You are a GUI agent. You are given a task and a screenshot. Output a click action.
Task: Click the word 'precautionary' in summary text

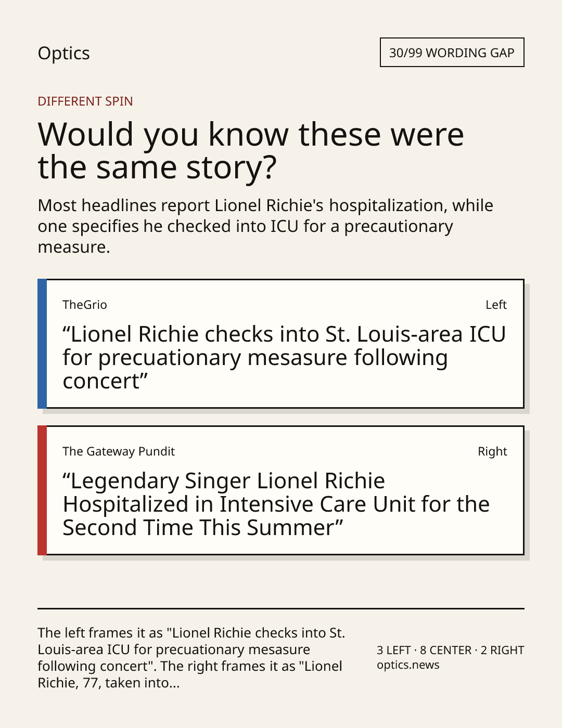[x=399, y=226]
